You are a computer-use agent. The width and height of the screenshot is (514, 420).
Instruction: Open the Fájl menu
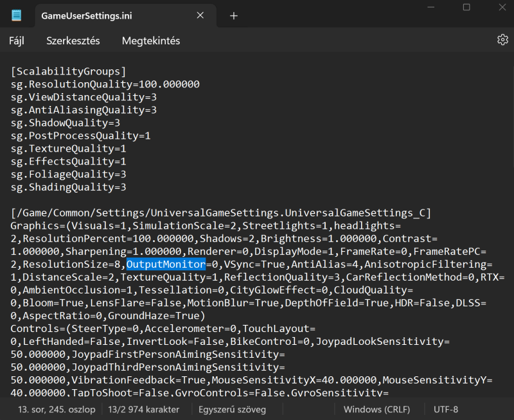[x=17, y=41]
